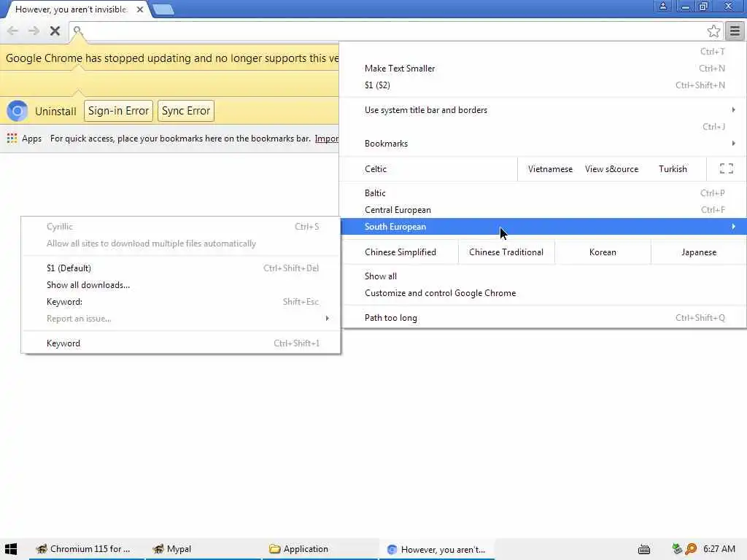Click the Vietnamese button
Viewport: 747px width, 560px height.
(x=550, y=169)
